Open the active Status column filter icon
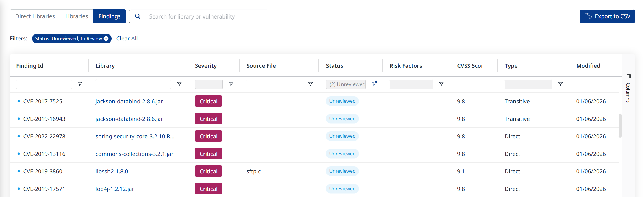Image resolution: width=644 pixels, height=197 pixels. 374,84
